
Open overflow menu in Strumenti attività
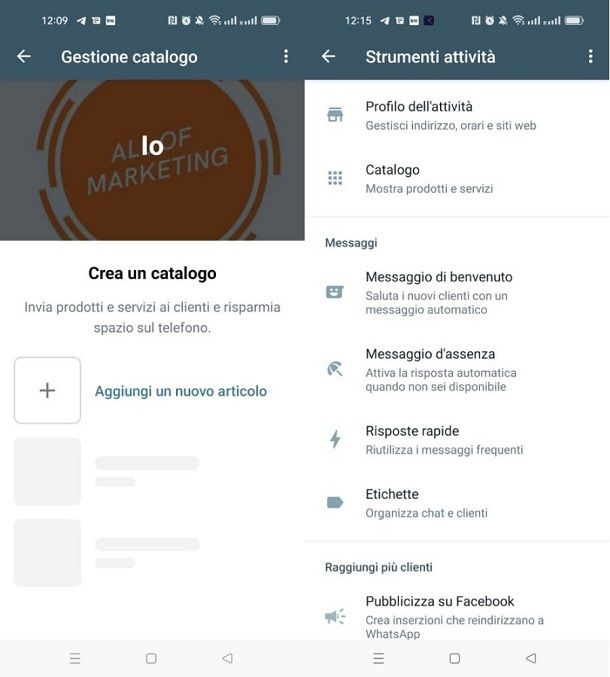590,56
